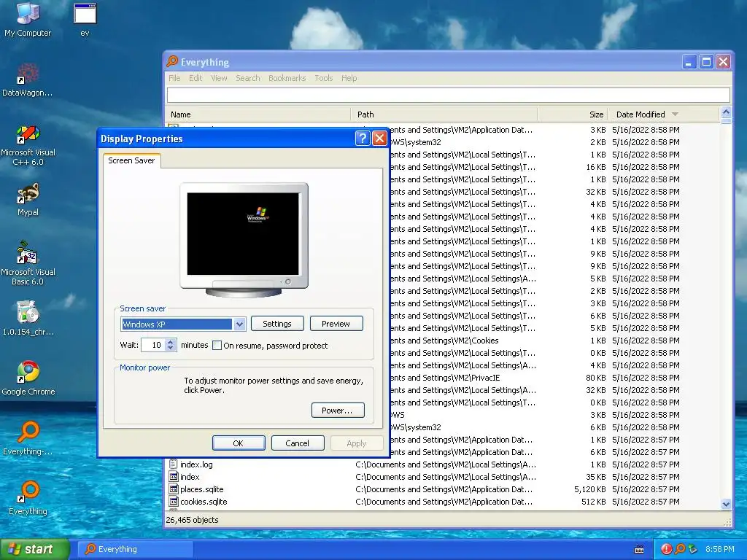This screenshot has width=747, height=560.
Task: Enable On resume, password protect
Action: tap(217, 345)
